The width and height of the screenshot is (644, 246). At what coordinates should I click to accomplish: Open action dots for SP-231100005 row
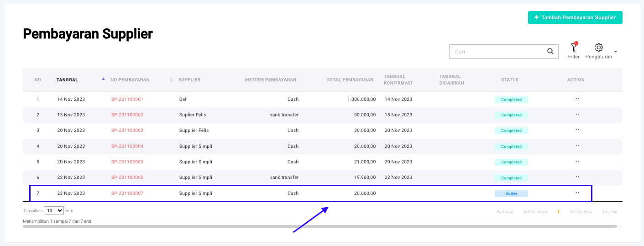[x=577, y=162]
